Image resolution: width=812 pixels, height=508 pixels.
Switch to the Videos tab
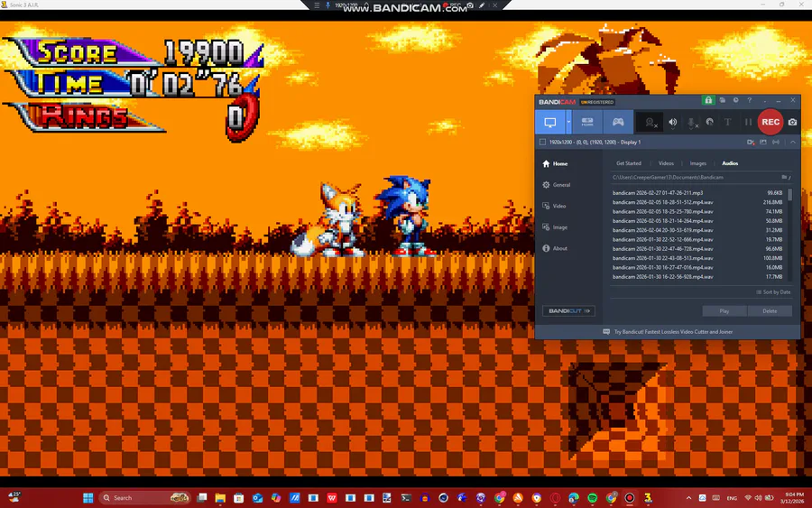pos(666,163)
